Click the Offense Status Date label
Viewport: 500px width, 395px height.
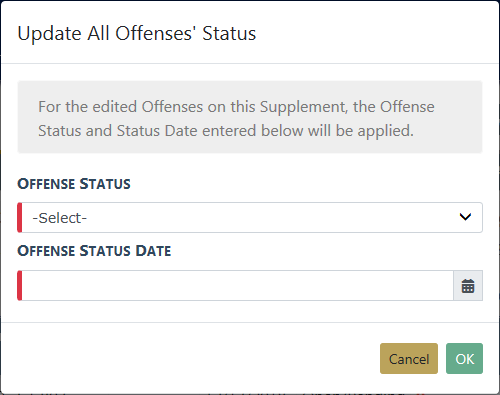(94, 251)
